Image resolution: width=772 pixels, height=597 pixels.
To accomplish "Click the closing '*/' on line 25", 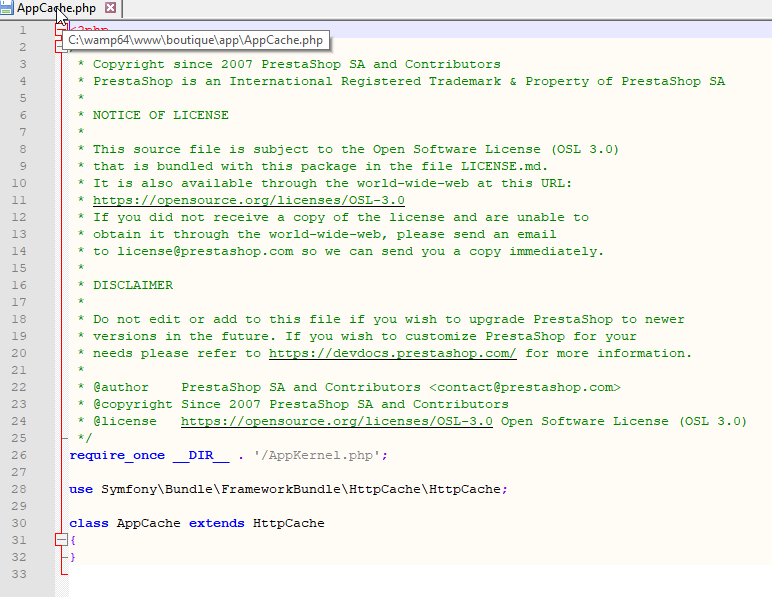I will [85, 438].
